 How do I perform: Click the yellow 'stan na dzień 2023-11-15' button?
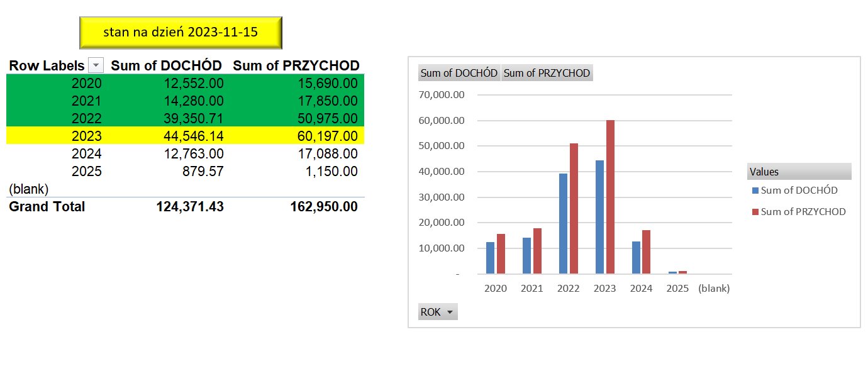point(181,33)
